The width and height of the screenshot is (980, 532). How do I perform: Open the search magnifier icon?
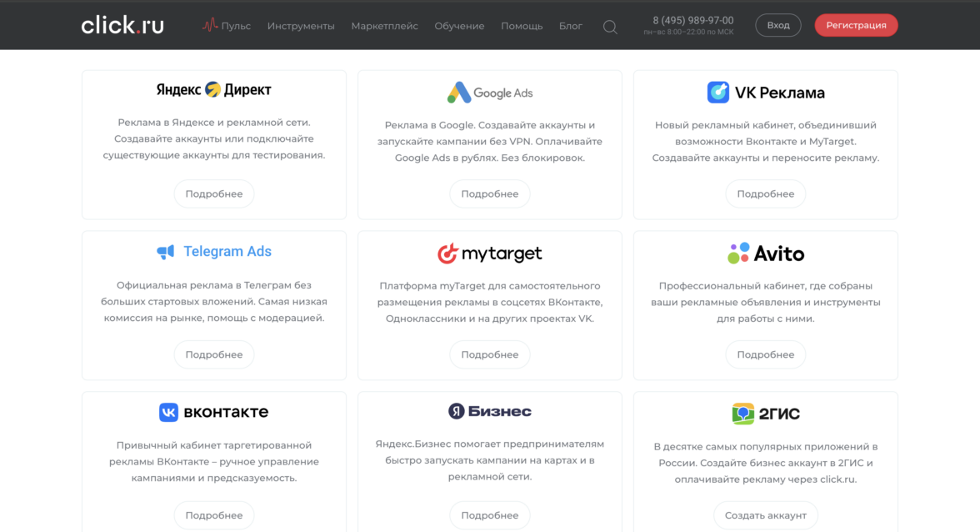[x=610, y=27]
